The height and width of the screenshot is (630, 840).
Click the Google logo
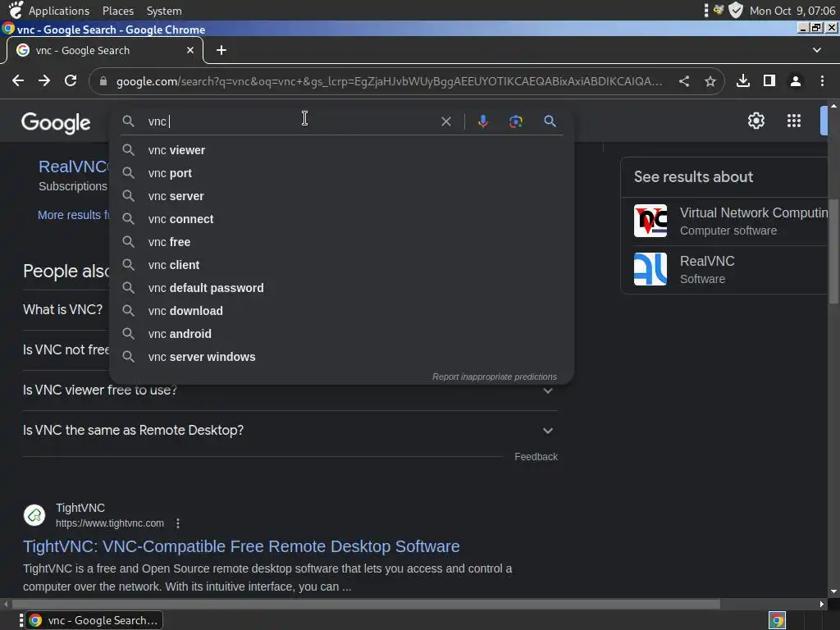(56, 123)
